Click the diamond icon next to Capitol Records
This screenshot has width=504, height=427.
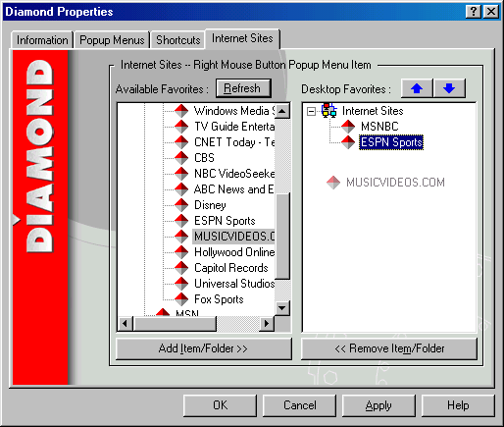click(181, 268)
